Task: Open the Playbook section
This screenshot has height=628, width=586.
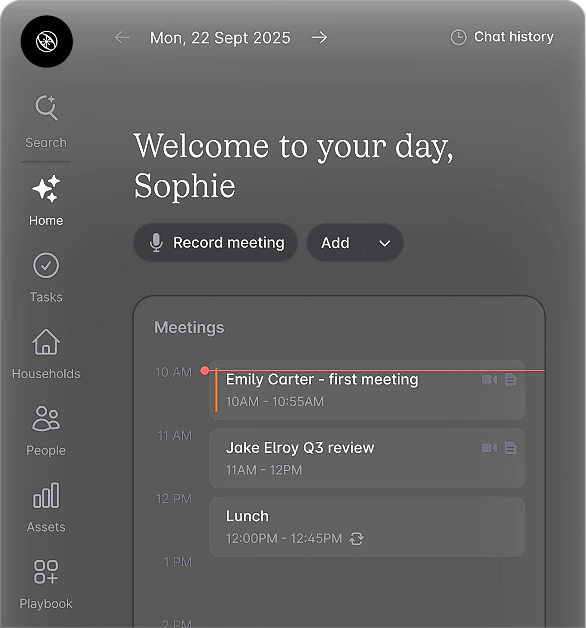Action: click(x=46, y=584)
